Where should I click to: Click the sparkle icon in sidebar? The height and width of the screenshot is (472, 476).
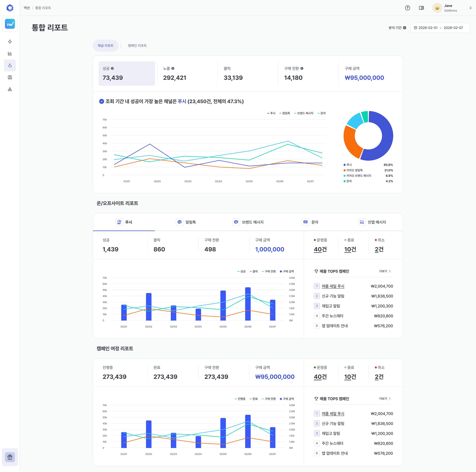click(x=10, y=42)
